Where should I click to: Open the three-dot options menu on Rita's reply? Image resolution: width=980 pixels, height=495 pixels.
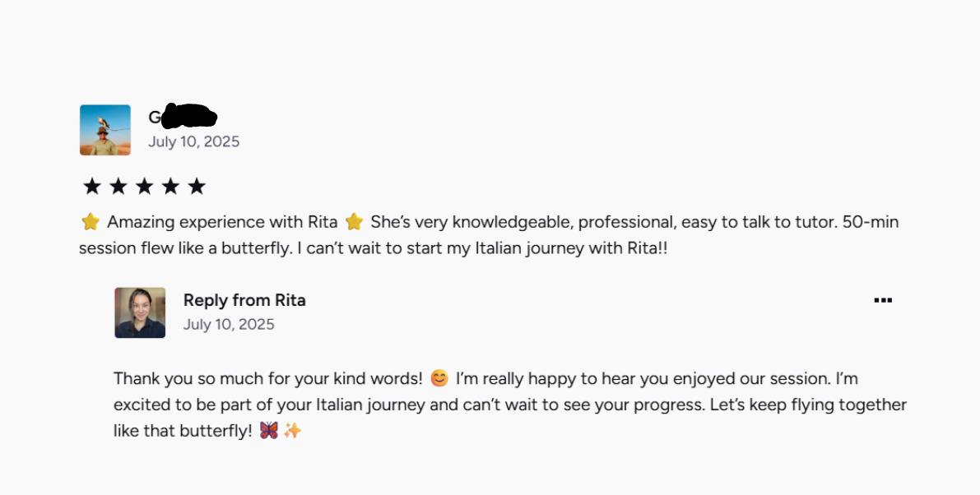point(882,300)
